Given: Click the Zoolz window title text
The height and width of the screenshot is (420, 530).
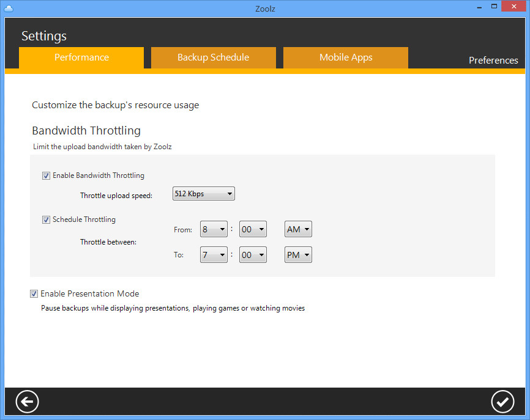Looking at the screenshot, I should coord(265,9).
